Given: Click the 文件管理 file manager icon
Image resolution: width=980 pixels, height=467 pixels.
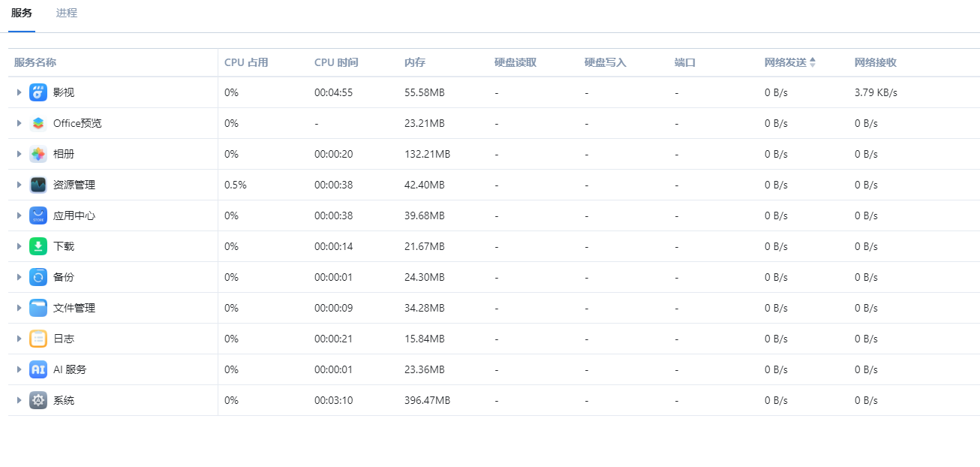Looking at the screenshot, I should pos(38,308).
